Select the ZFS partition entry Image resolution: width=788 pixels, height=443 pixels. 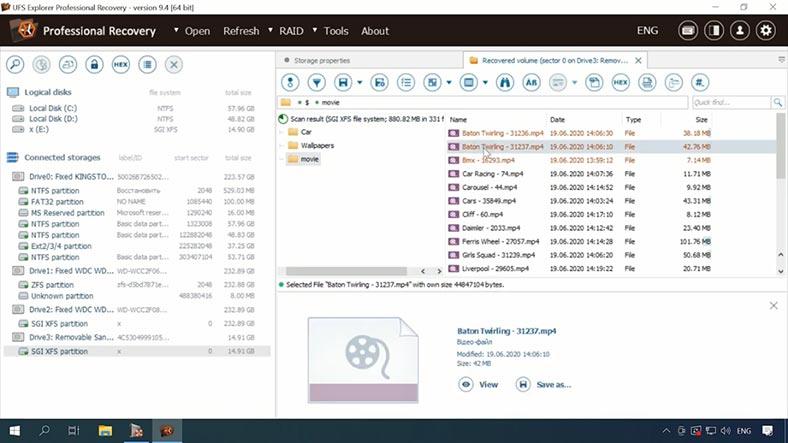(136, 285)
